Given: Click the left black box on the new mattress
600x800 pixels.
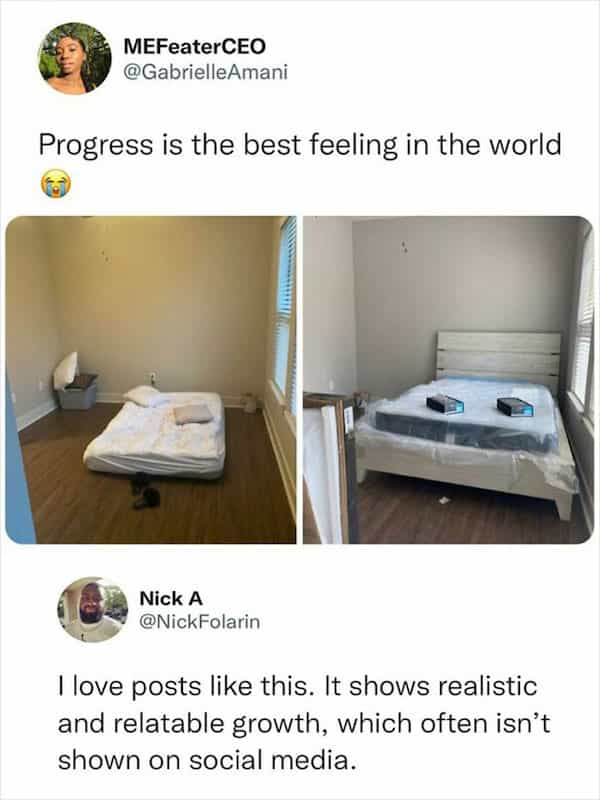Looking at the screenshot, I should 445,405.
